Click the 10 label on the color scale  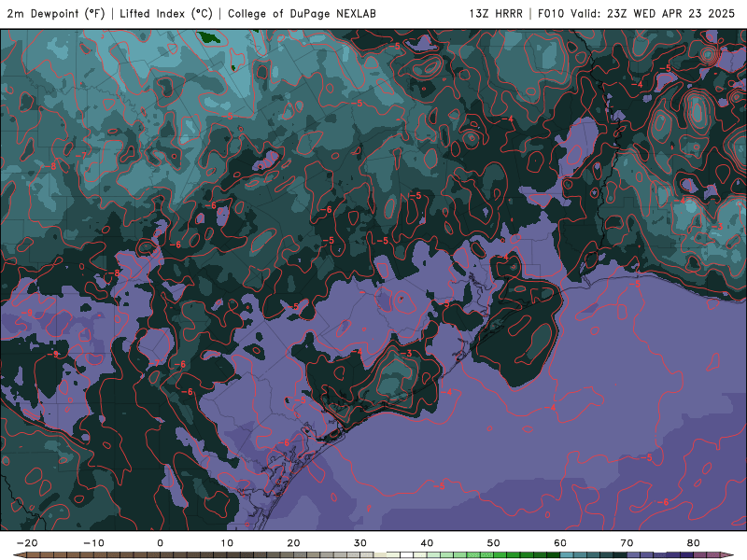(x=227, y=543)
